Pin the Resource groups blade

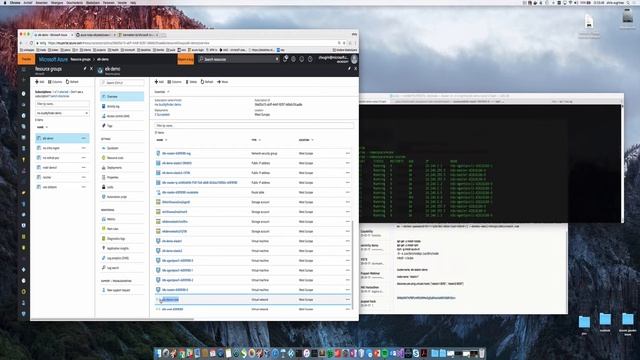click(85, 69)
